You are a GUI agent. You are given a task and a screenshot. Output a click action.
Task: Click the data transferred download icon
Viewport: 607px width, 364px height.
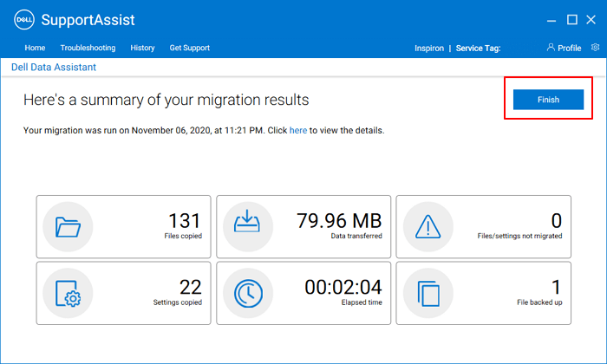pyautogui.click(x=247, y=226)
